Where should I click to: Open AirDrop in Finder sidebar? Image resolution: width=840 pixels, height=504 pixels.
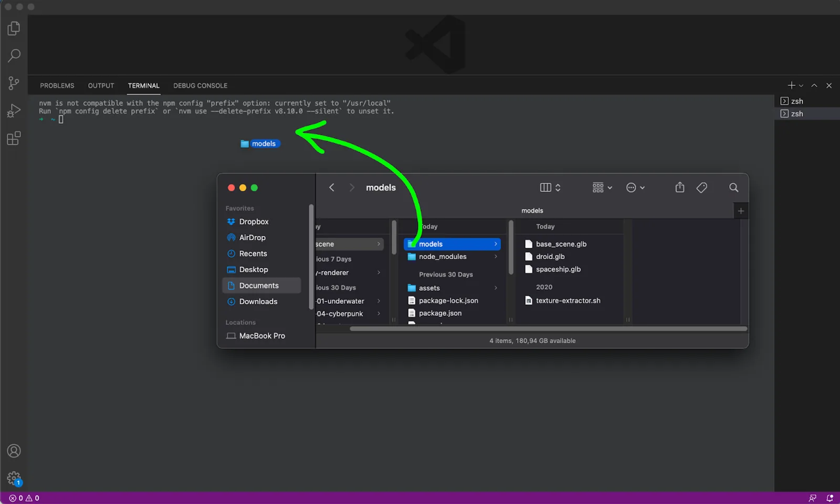(261, 237)
